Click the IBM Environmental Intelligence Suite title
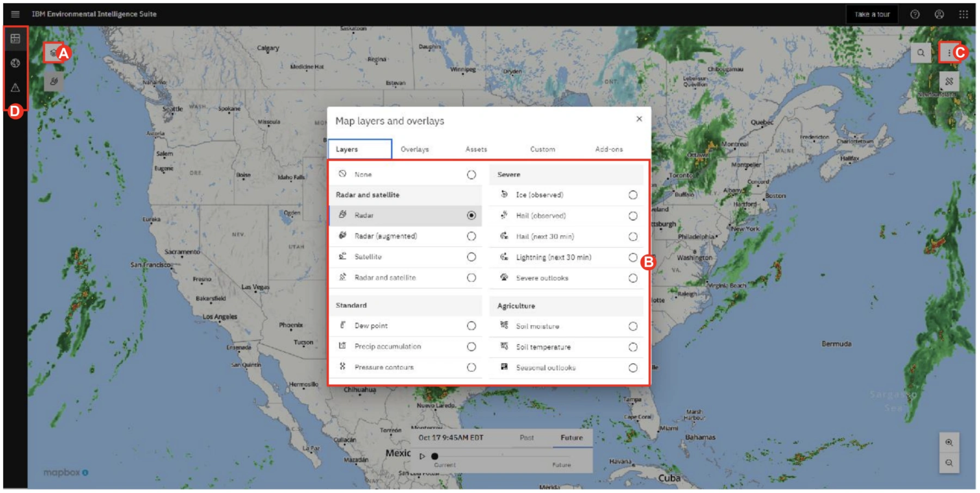This screenshot has width=980, height=493. pyautogui.click(x=94, y=14)
